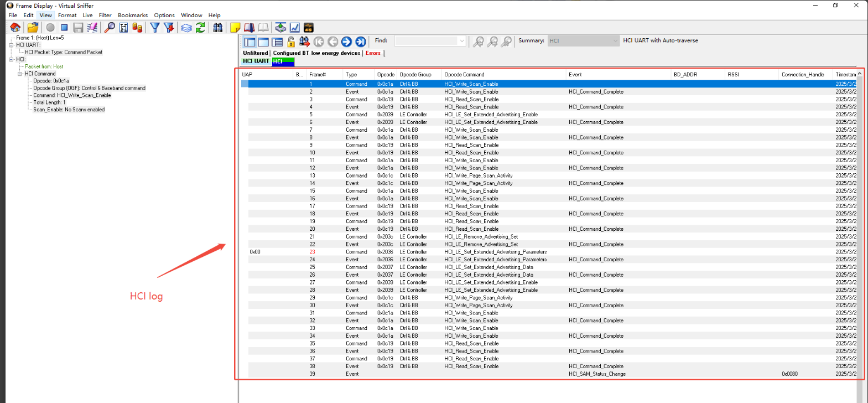868x403 pixels.
Task: Open the Find combo box dropdown
Action: coord(462,41)
